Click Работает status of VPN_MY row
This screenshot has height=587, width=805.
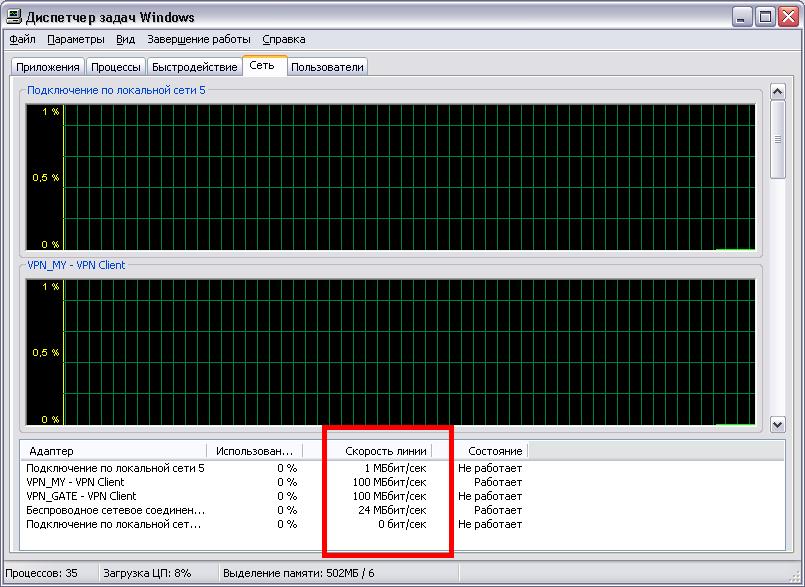coord(497,482)
